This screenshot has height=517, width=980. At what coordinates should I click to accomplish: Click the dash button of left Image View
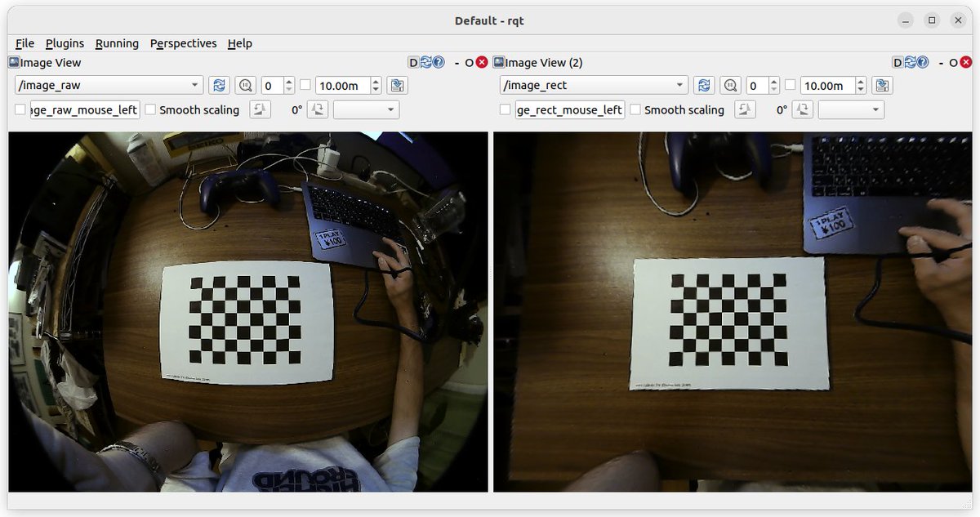(x=457, y=62)
